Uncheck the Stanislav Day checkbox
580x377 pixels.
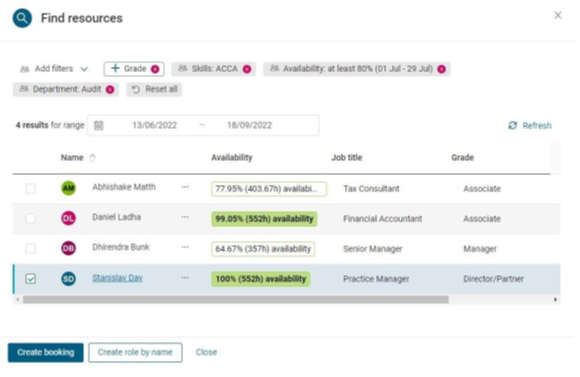[31, 279]
